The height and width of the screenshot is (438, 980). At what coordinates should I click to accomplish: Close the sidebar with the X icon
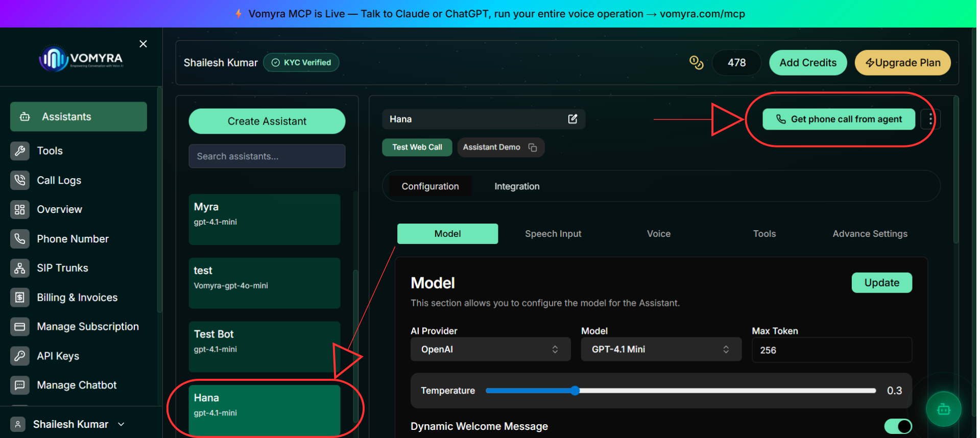point(144,44)
